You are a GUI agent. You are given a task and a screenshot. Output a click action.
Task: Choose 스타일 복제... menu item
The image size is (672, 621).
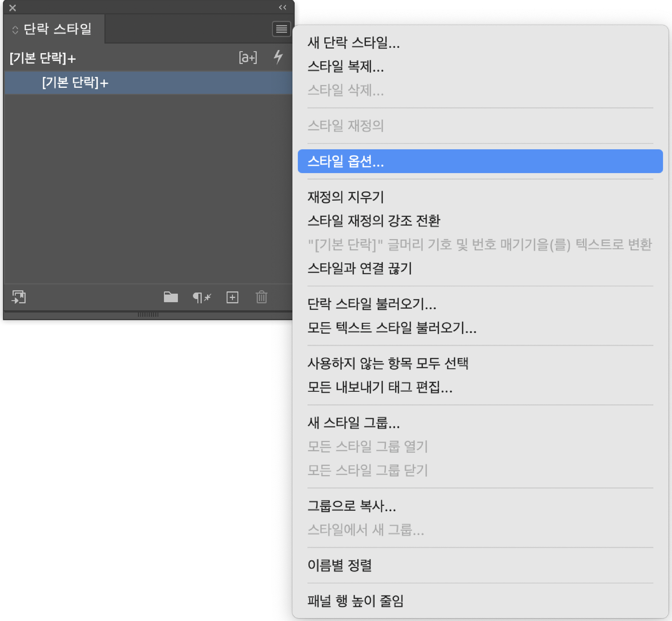pyautogui.click(x=346, y=66)
